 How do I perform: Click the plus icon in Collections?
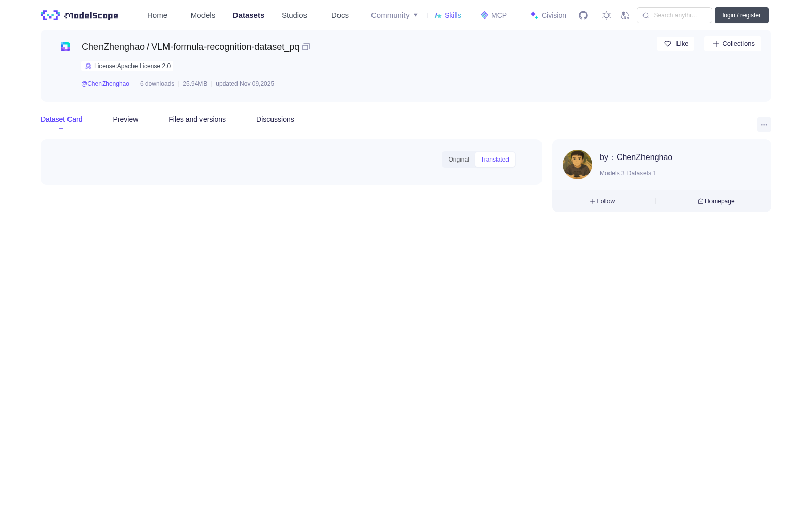point(716,44)
